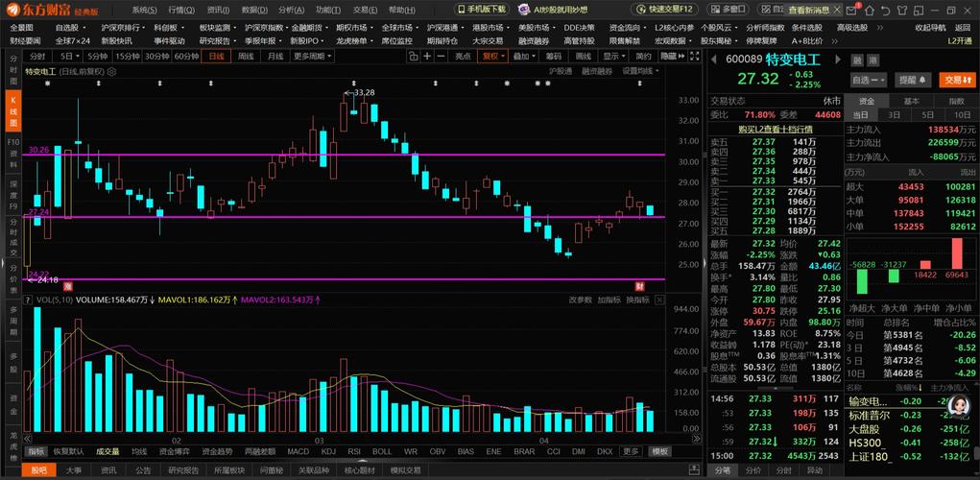Click the chart lock icon
The image size is (980, 480).
pyautogui.click(x=414, y=57)
